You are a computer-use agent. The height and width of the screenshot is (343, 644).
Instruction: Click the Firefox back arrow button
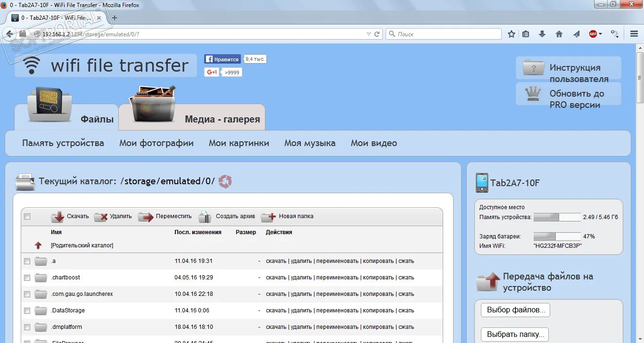(9, 34)
